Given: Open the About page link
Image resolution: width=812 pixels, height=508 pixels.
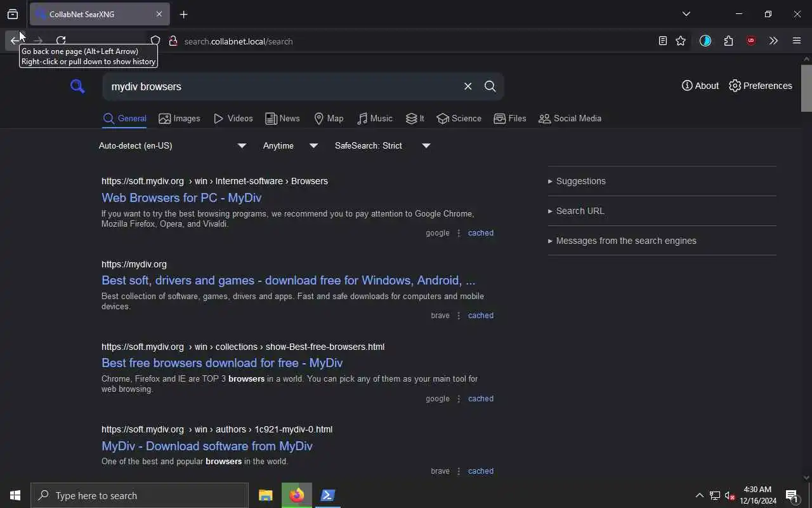Looking at the screenshot, I should pos(700,86).
